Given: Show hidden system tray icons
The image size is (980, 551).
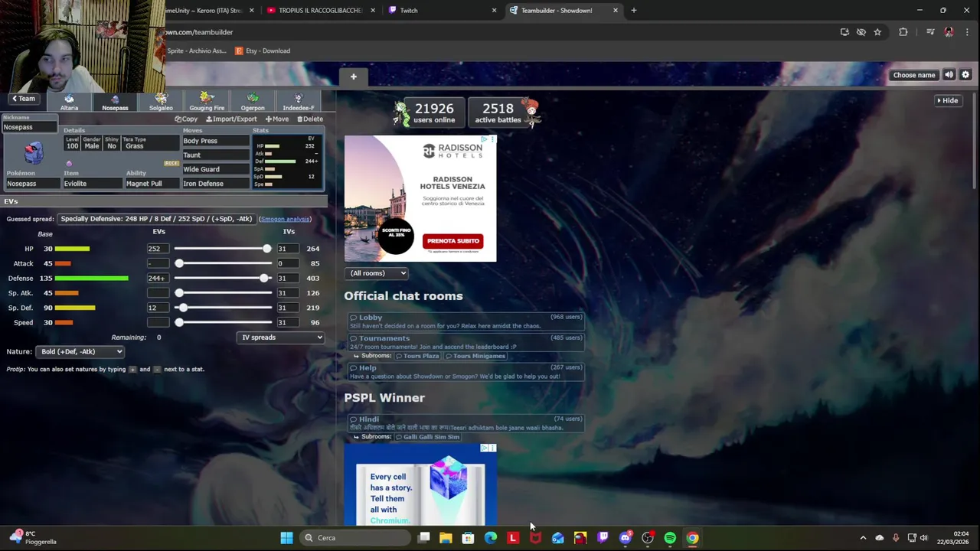Looking at the screenshot, I should [863, 538].
